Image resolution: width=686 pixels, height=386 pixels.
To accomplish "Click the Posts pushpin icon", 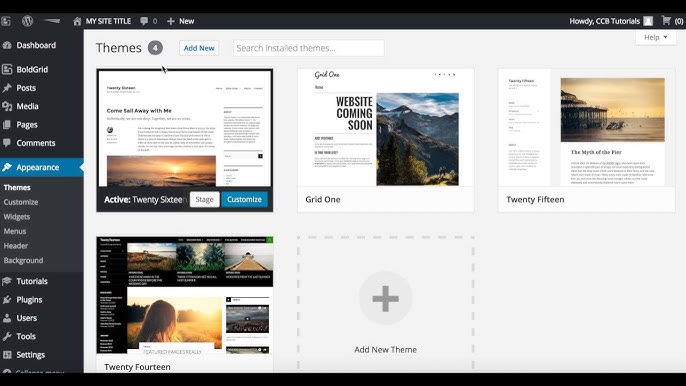I will coord(7,88).
